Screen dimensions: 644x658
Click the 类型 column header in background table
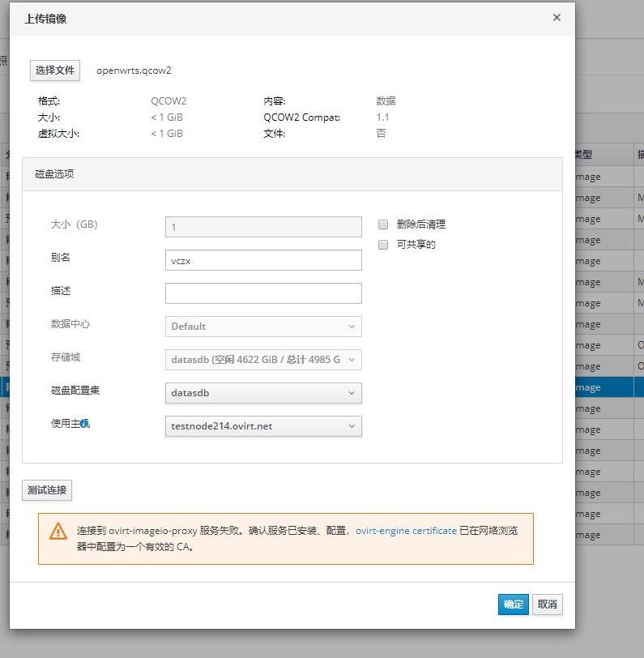583,155
